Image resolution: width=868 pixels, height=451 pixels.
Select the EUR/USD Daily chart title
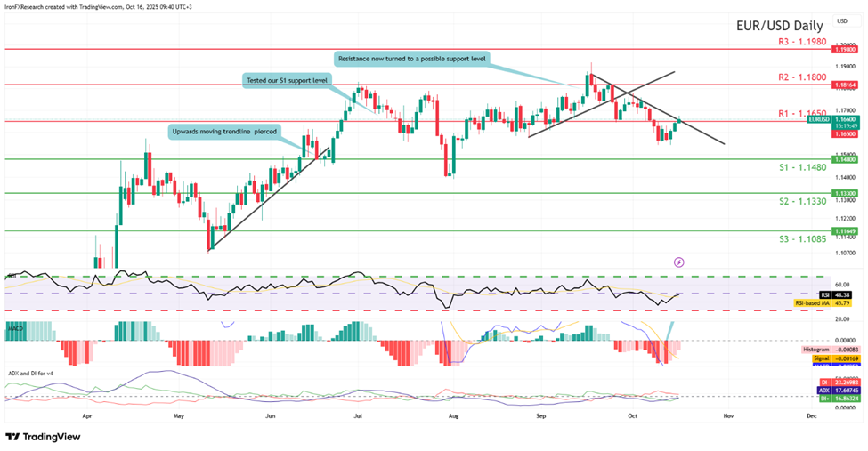coord(774,26)
